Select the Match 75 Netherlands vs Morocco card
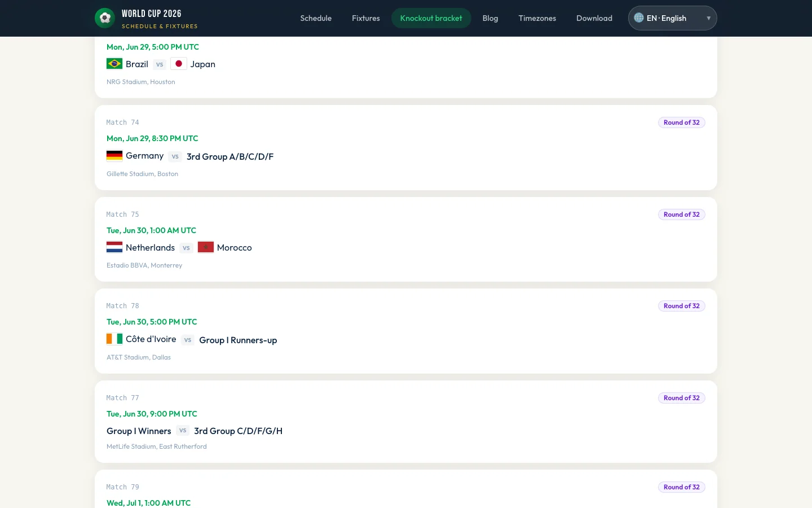 click(406, 239)
